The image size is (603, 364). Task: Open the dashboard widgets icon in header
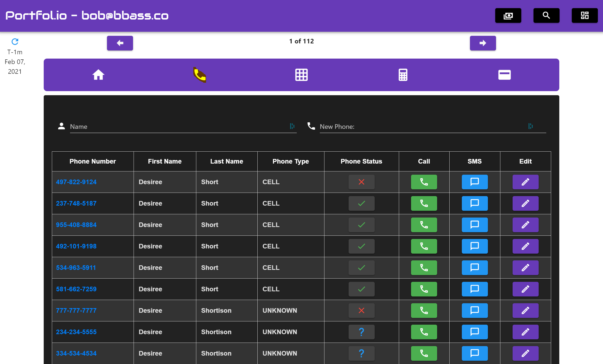(585, 15)
